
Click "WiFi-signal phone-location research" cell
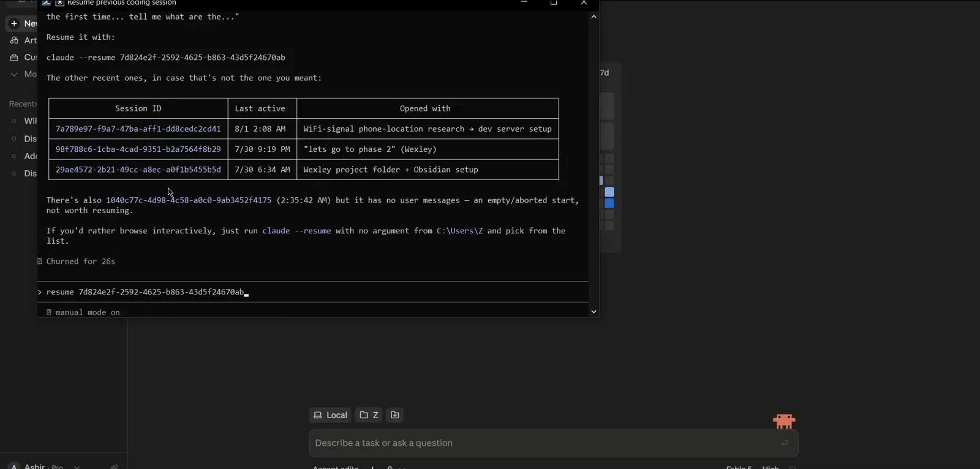pyautogui.click(x=428, y=129)
